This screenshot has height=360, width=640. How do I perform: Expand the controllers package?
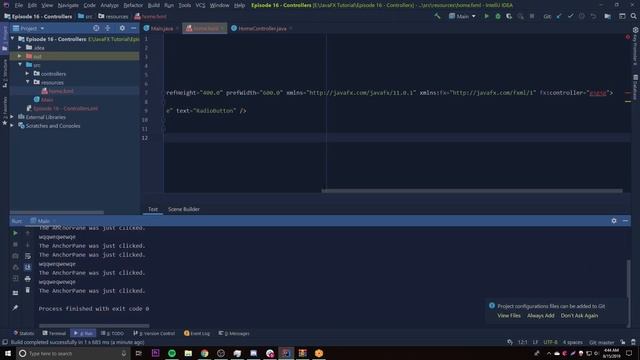coord(28,73)
